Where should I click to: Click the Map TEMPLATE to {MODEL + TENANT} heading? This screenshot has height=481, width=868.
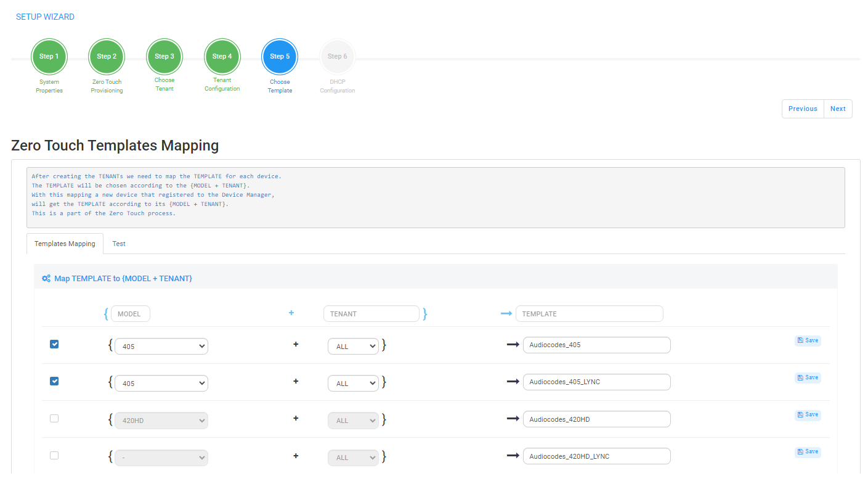(123, 279)
